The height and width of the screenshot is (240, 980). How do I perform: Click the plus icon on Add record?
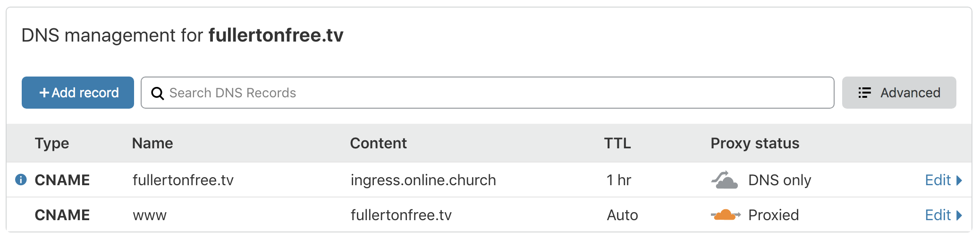point(44,93)
